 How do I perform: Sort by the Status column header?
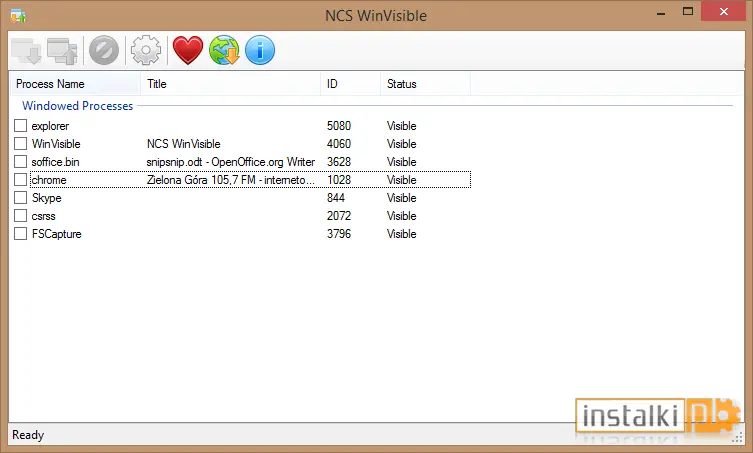click(425, 84)
